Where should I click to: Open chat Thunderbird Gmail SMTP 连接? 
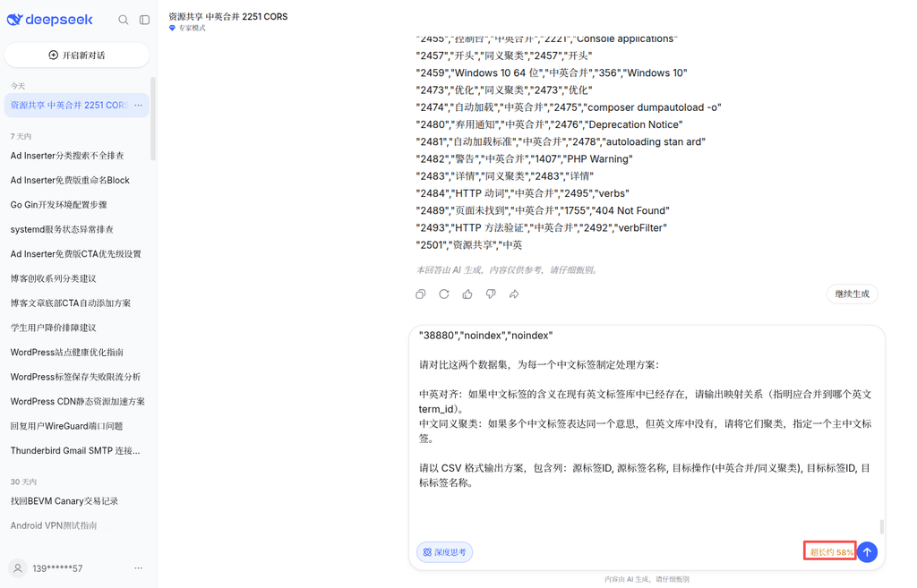pos(75,450)
